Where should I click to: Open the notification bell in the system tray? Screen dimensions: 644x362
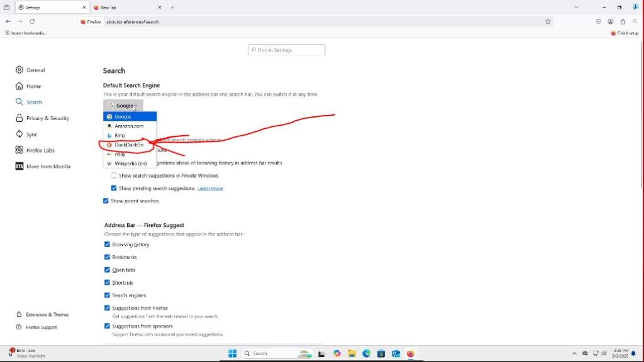click(x=633, y=353)
